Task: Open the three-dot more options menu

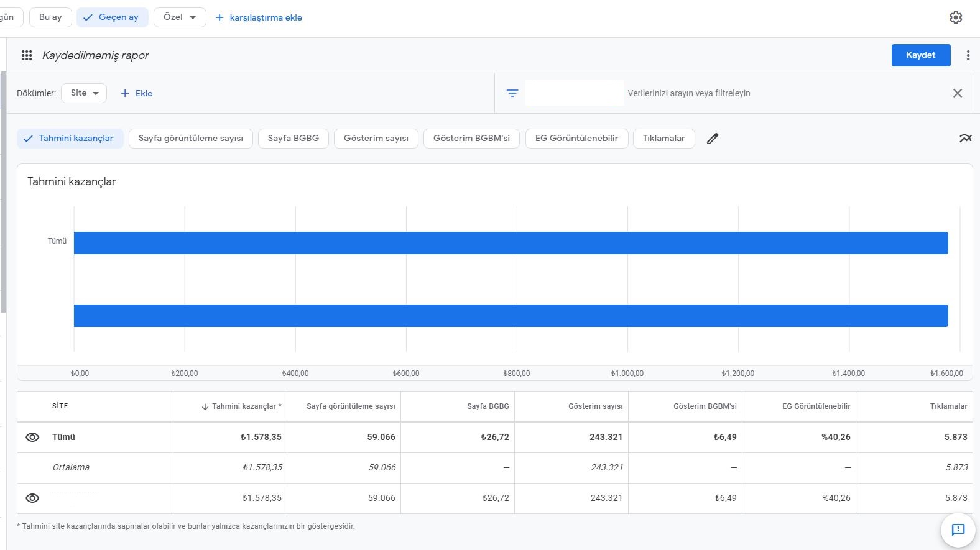Action: tap(968, 55)
